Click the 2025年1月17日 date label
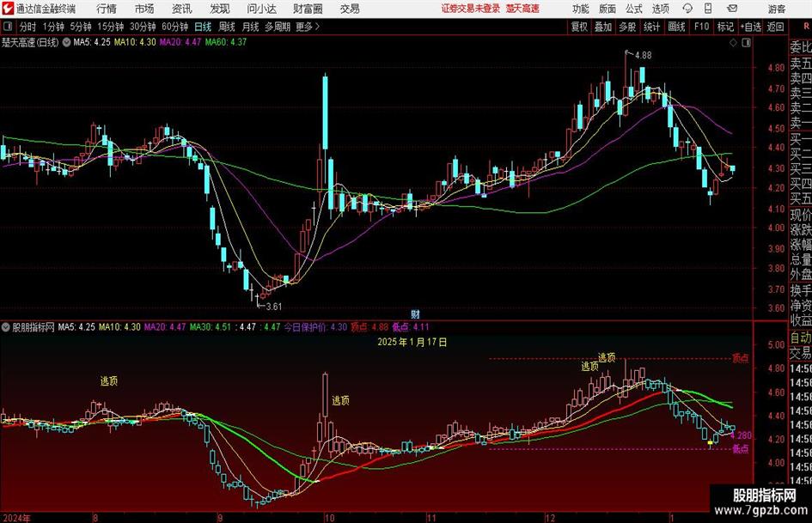The height and width of the screenshot is (523, 812). pyautogui.click(x=412, y=343)
